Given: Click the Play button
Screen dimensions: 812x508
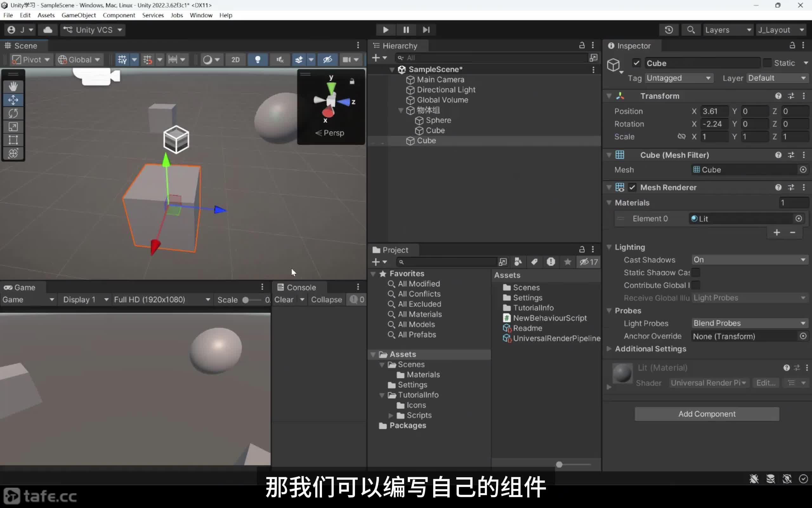Looking at the screenshot, I should pyautogui.click(x=385, y=30).
